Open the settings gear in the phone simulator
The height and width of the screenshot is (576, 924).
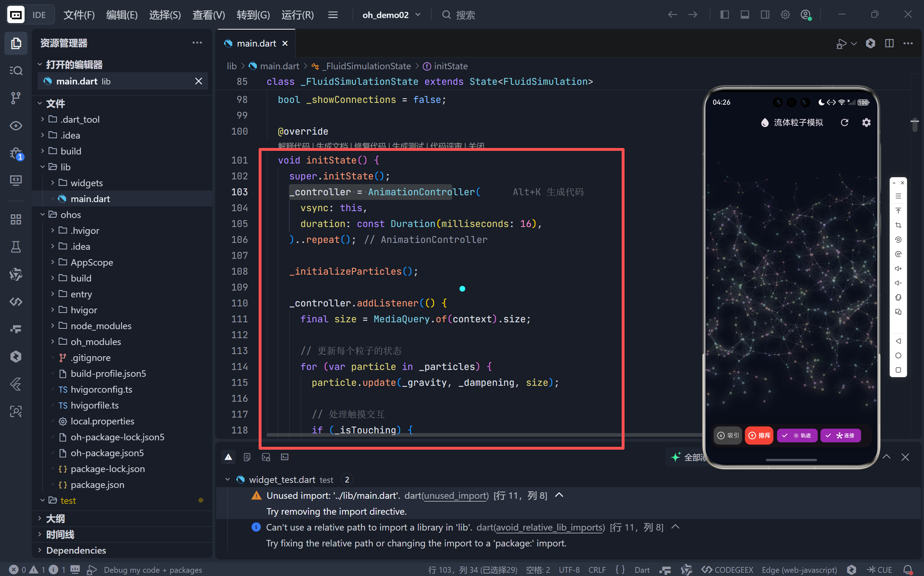click(x=866, y=123)
